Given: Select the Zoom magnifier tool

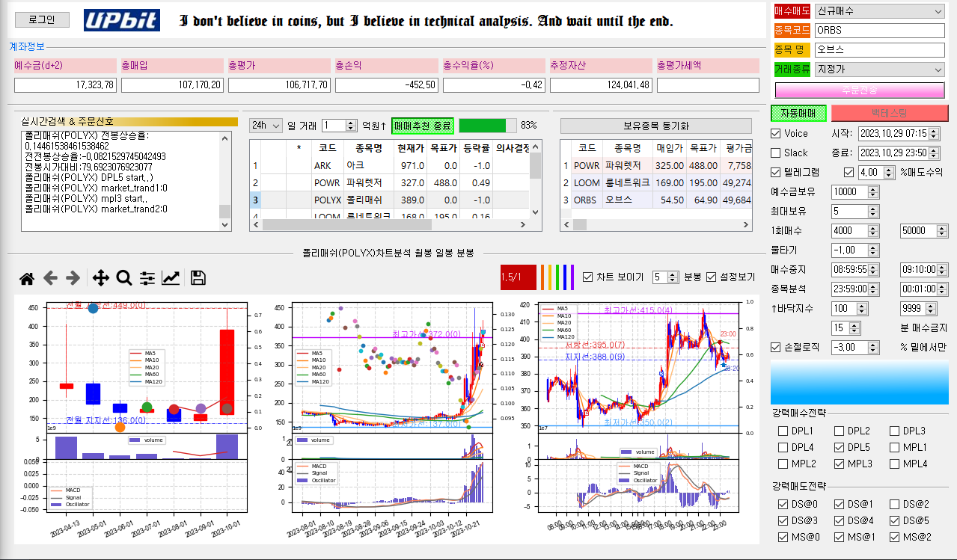Looking at the screenshot, I should [x=124, y=279].
